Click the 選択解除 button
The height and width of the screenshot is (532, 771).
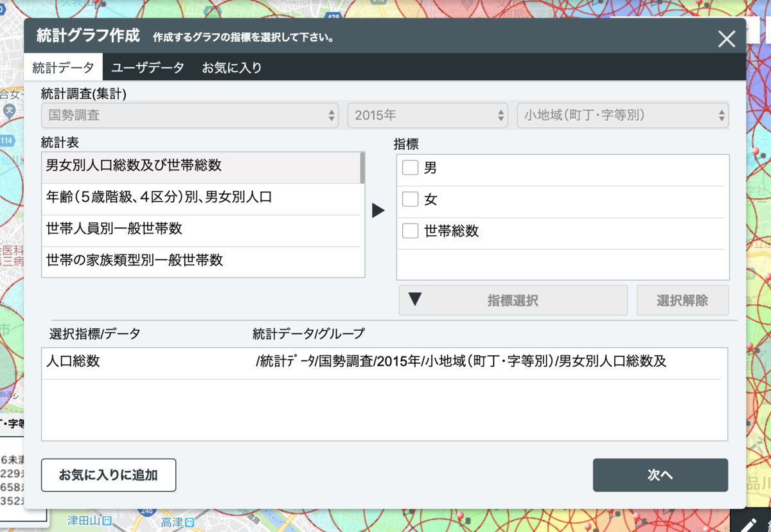[682, 300]
